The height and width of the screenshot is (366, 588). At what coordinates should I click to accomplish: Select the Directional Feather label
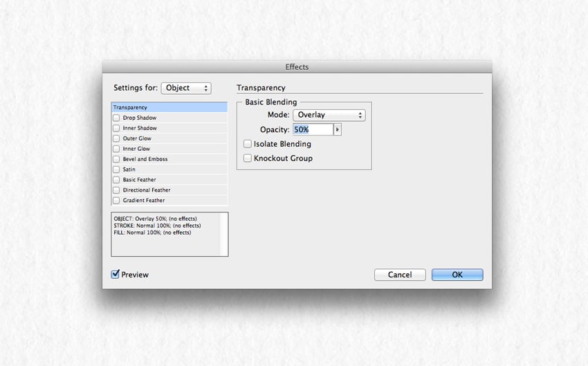coord(147,190)
